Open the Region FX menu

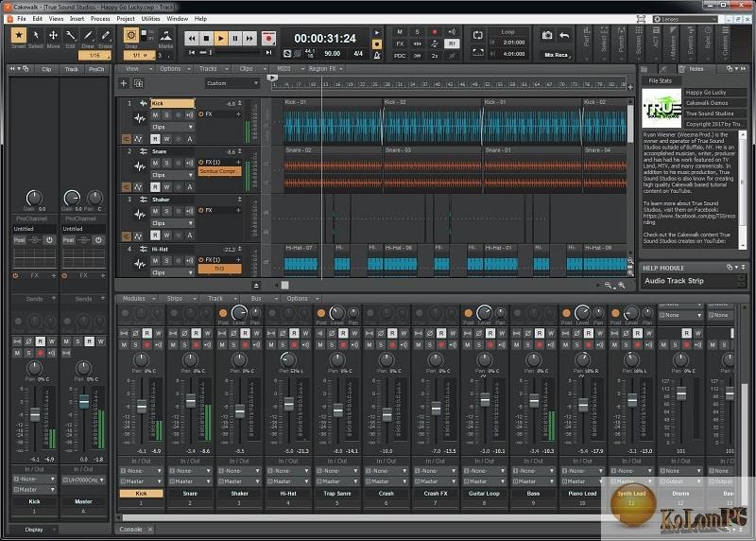click(325, 69)
